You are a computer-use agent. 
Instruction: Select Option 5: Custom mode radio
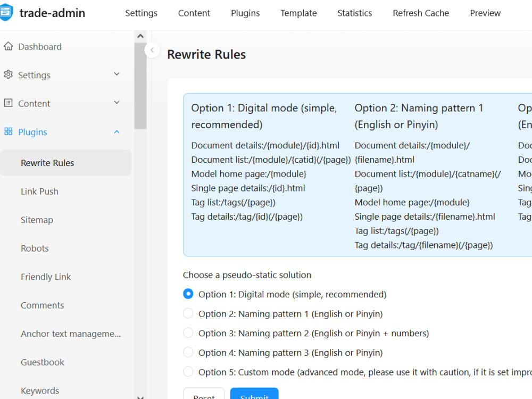pyautogui.click(x=188, y=371)
